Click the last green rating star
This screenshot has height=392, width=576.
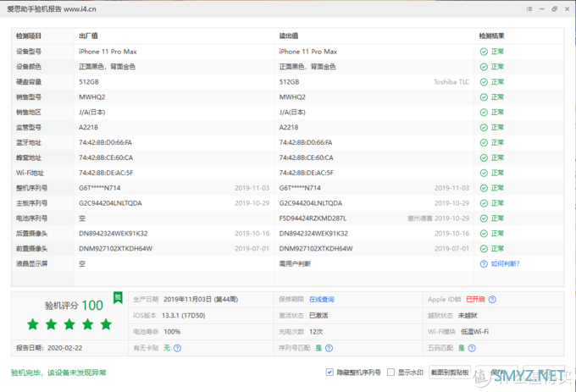[106, 324]
